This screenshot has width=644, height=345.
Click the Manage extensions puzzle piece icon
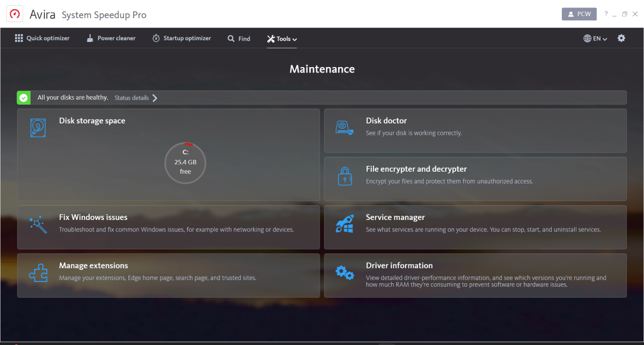click(38, 273)
